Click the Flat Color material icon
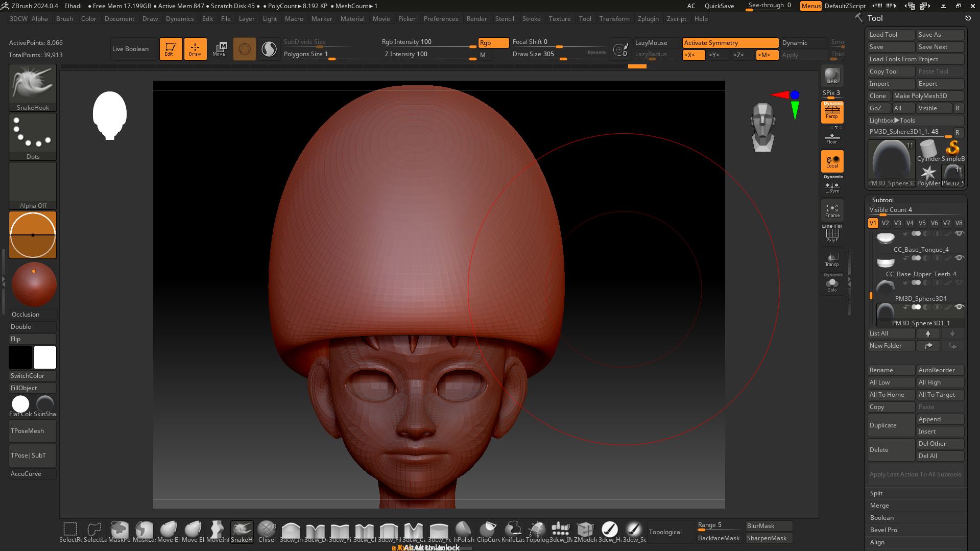The image size is (980, 551). [20, 406]
